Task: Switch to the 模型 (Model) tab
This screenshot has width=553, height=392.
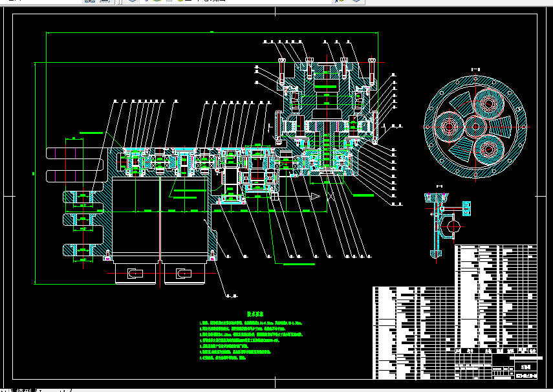Action: point(23,391)
